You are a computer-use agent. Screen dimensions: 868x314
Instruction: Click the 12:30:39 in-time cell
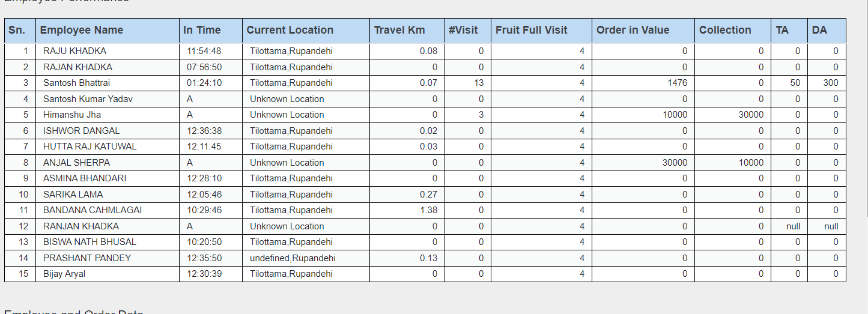click(x=204, y=274)
